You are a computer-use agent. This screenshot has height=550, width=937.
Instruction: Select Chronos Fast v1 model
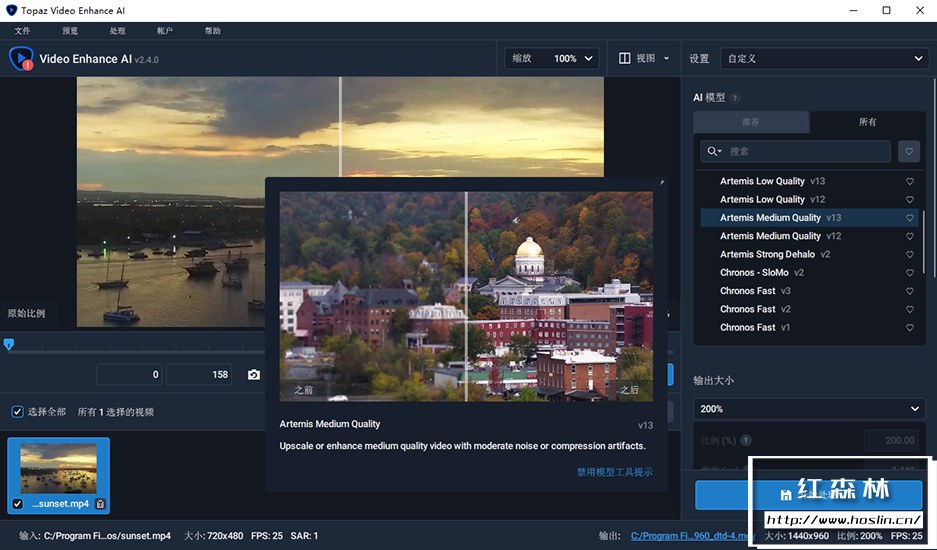coord(809,328)
